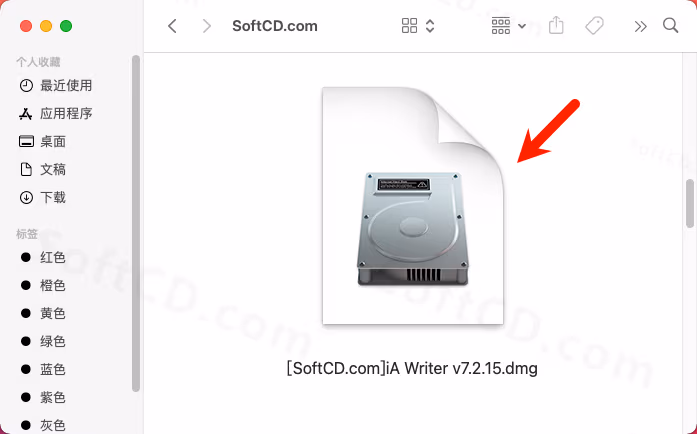Open 最近使用 in sidebar

(x=56, y=85)
